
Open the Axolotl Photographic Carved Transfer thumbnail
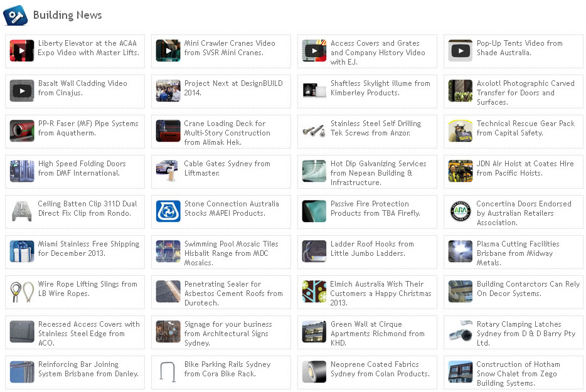[x=461, y=90]
